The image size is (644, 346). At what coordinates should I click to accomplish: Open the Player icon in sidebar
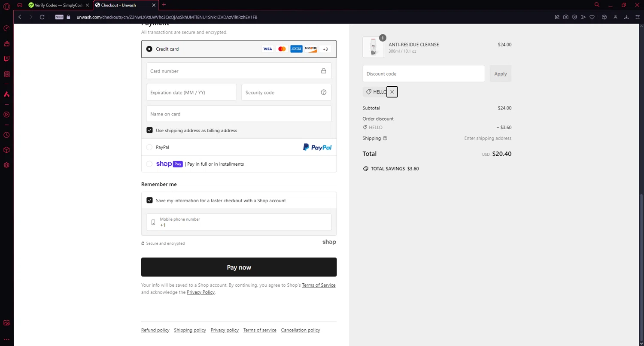pyautogui.click(x=6, y=115)
